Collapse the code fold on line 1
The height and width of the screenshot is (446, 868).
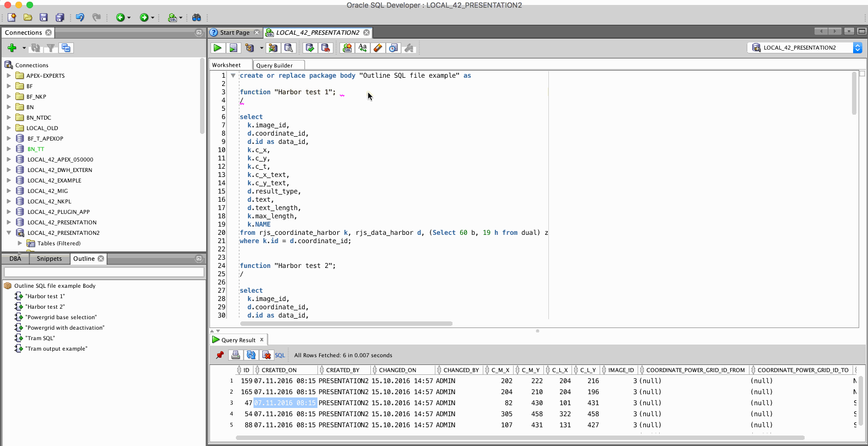tap(233, 76)
